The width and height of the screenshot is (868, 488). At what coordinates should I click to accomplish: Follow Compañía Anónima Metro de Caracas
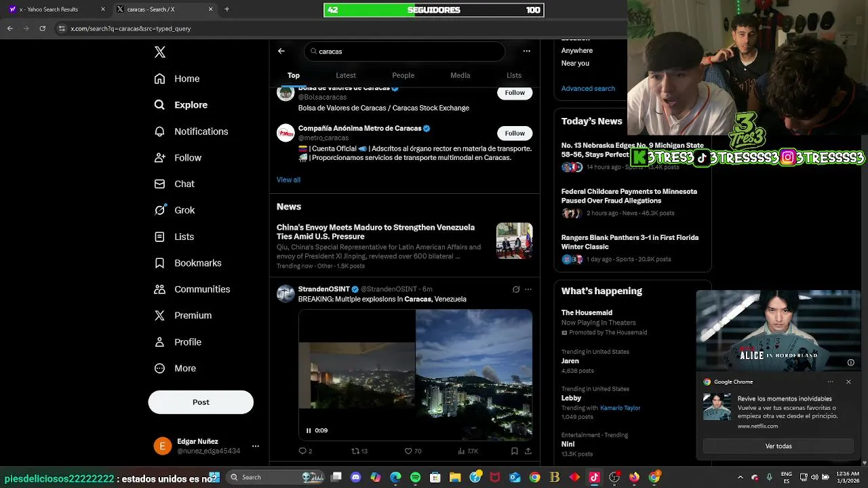(x=515, y=133)
